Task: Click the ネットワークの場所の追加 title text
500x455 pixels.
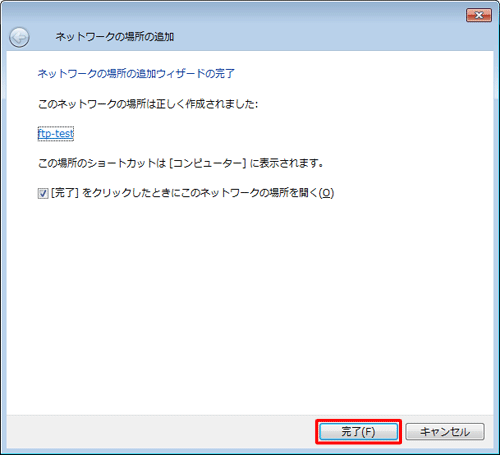Action: click(x=115, y=36)
